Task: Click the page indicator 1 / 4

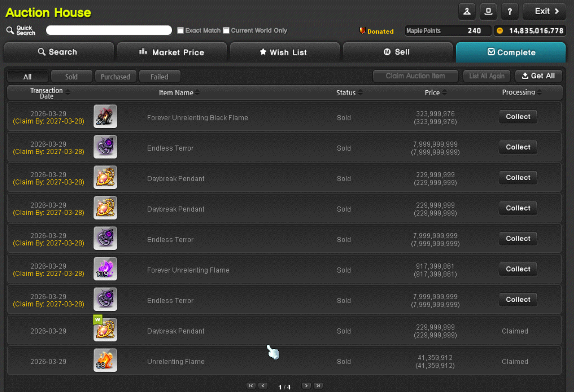Action: click(x=284, y=387)
